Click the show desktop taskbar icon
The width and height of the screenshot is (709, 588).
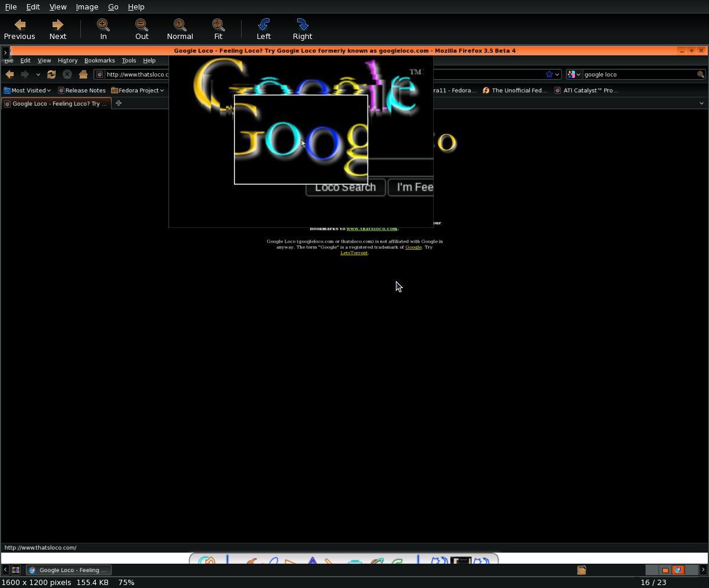(x=16, y=570)
